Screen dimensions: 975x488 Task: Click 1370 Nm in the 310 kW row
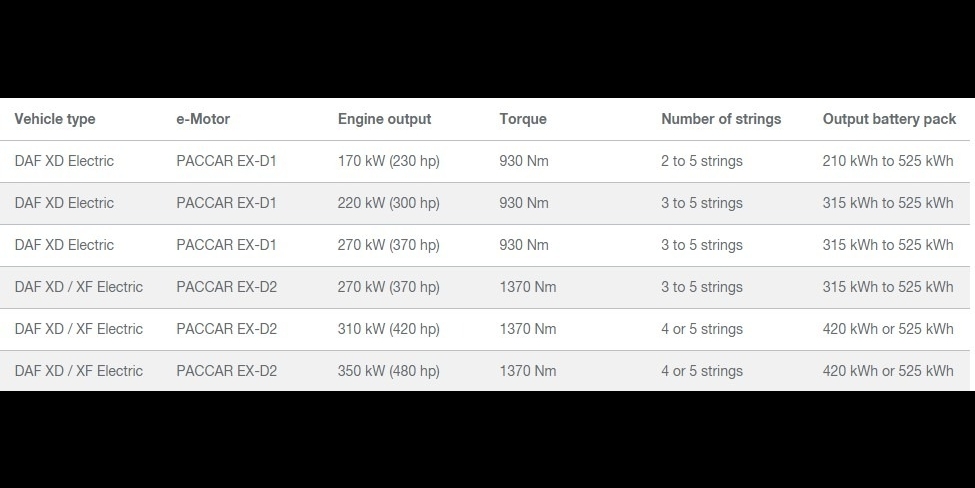[527, 329]
